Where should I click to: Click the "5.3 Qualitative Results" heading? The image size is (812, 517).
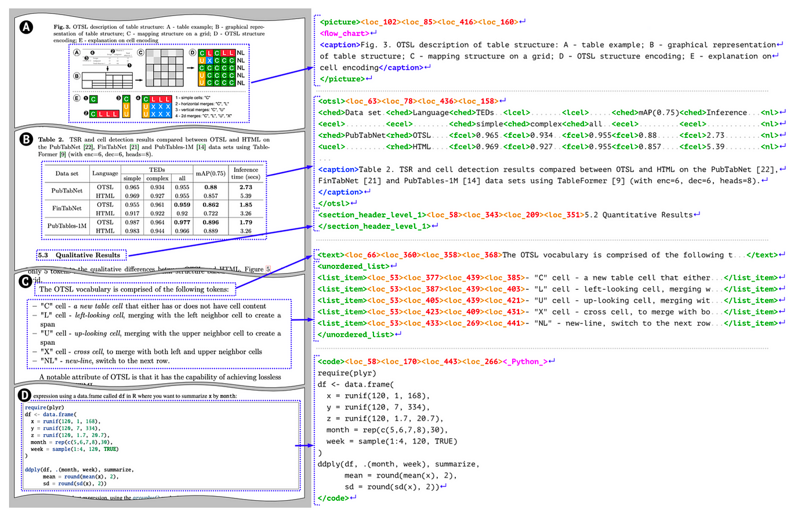click(79, 255)
